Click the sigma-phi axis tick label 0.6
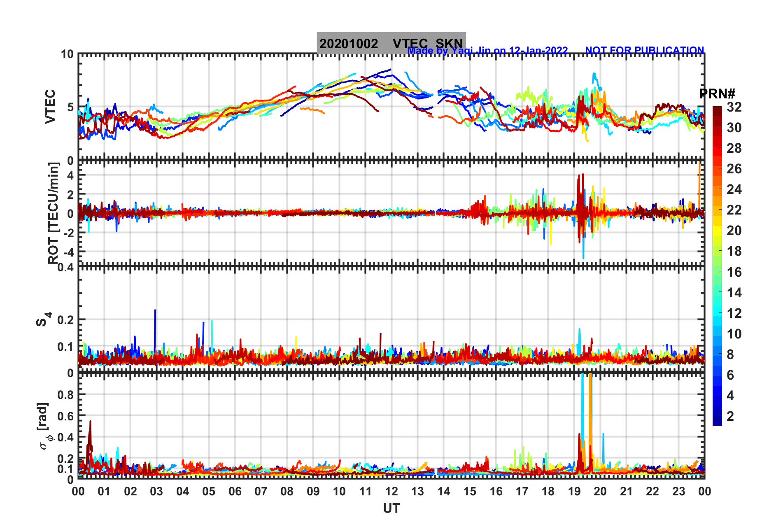The height and width of the screenshot is (532, 783). [66, 416]
